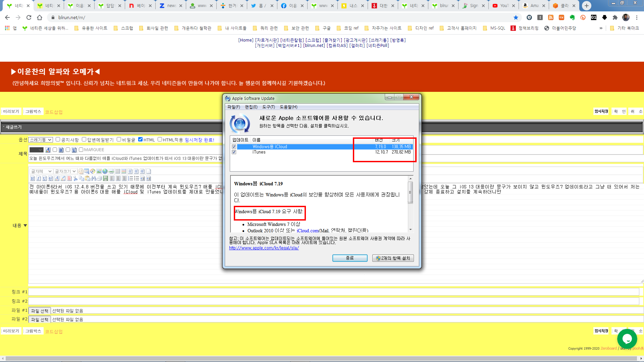
Task: Open the title color dropdown
Action: coord(37,150)
